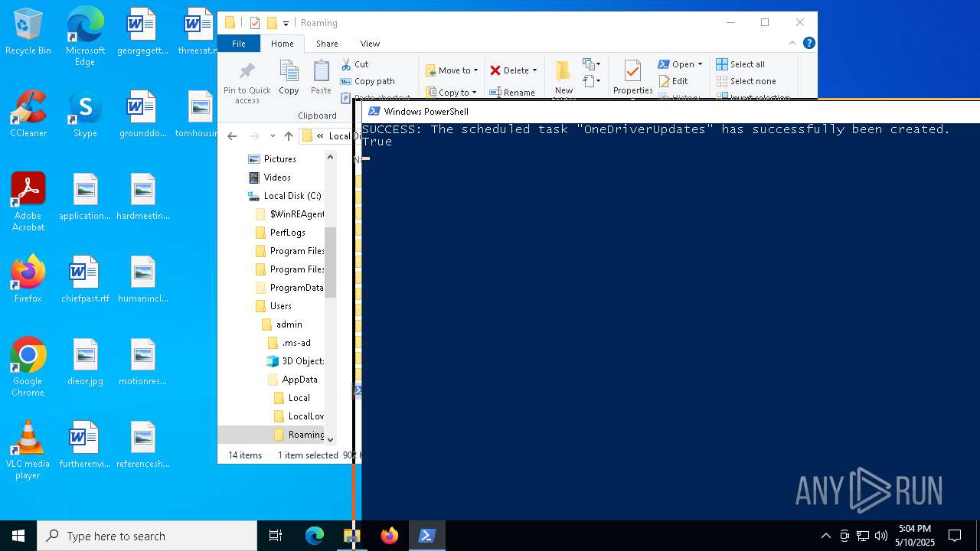Launch Firefox from the desktop shortcut
This screenshot has width=980, height=551.
(x=28, y=279)
